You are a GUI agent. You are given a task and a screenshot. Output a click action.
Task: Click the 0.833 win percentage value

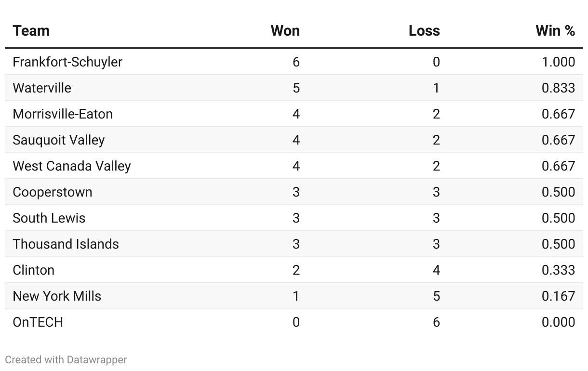click(x=558, y=88)
